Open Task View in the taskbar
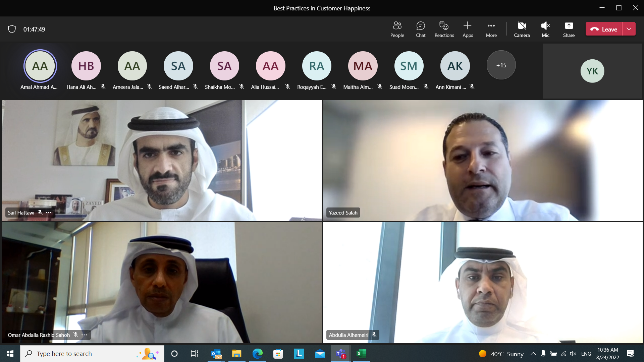This screenshot has height=362, width=644. tap(194, 354)
